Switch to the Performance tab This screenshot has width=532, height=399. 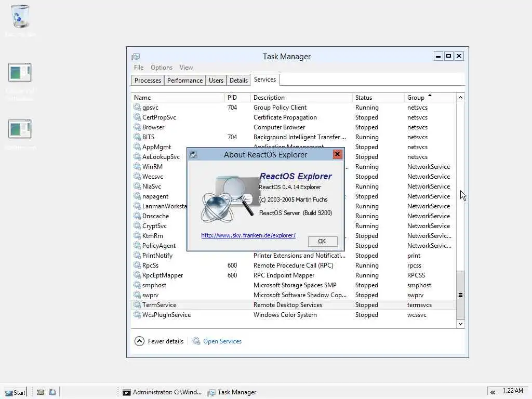point(185,81)
